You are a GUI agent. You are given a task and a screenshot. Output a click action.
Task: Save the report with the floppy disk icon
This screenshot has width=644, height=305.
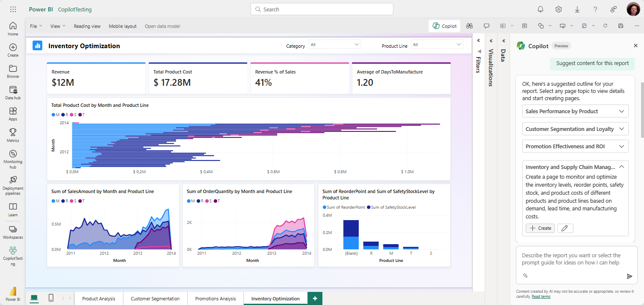621,26
